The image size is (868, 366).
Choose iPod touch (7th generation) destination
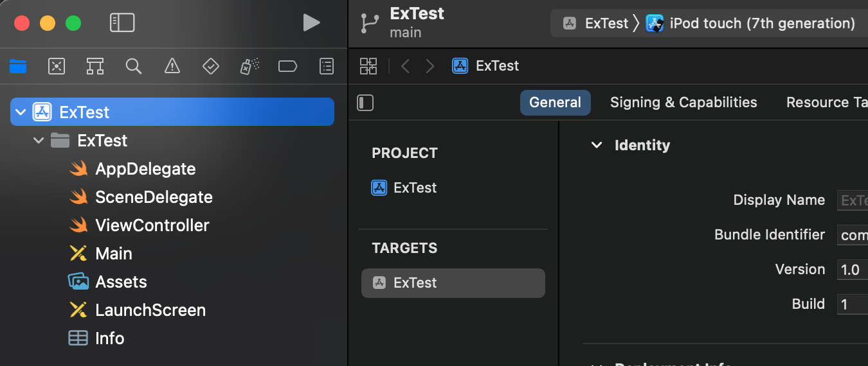pos(750,24)
